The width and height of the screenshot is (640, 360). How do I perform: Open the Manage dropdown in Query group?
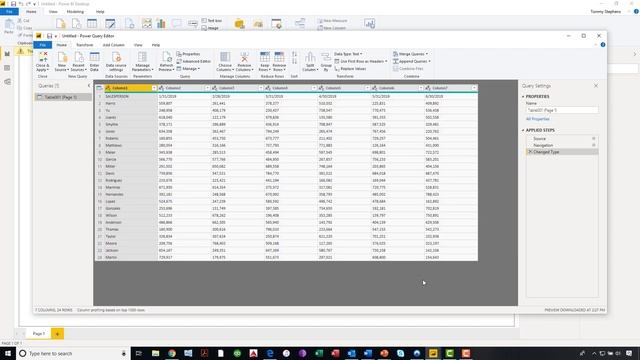click(189, 69)
